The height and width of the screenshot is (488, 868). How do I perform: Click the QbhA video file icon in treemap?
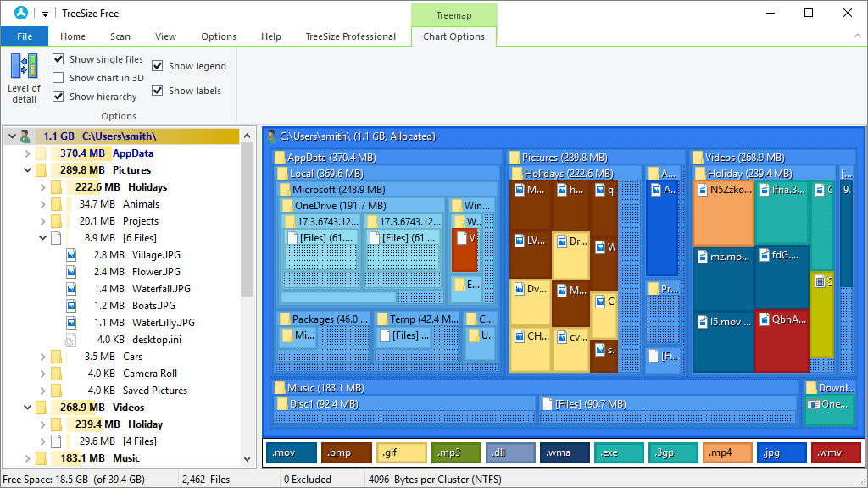pos(765,319)
